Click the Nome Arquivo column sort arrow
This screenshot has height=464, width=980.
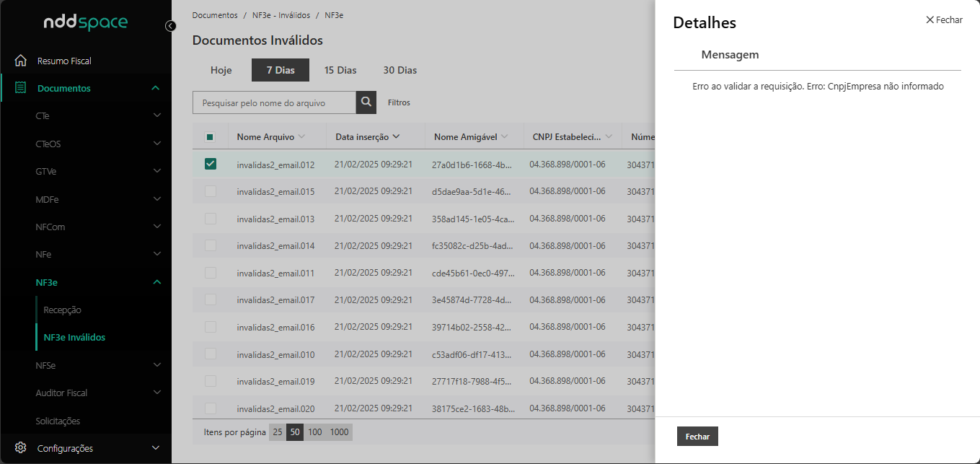[301, 136]
